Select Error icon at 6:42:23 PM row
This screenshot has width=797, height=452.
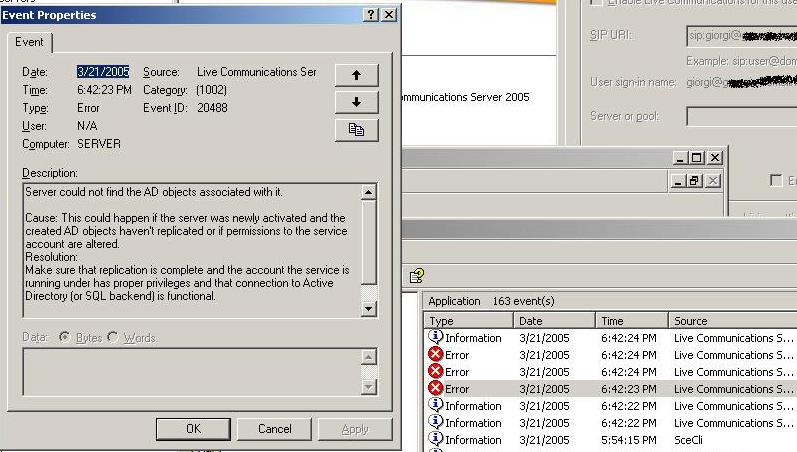coord(436,388)
